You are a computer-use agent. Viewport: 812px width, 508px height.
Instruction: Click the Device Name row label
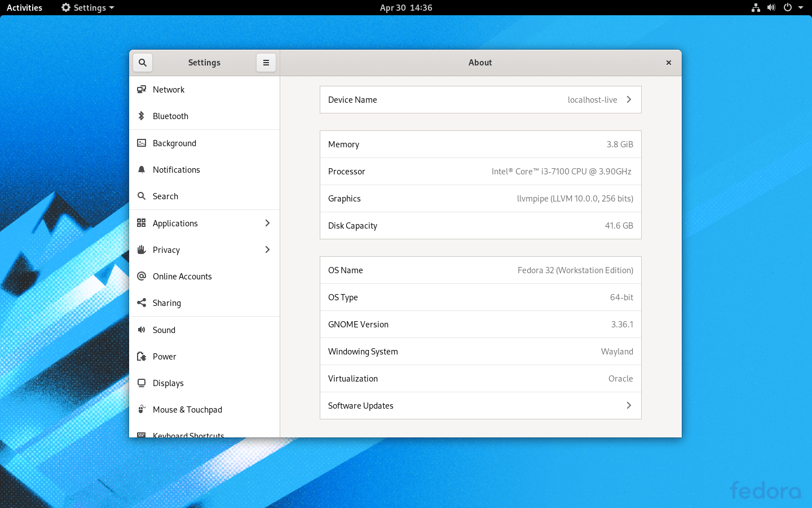click(352, 99)
